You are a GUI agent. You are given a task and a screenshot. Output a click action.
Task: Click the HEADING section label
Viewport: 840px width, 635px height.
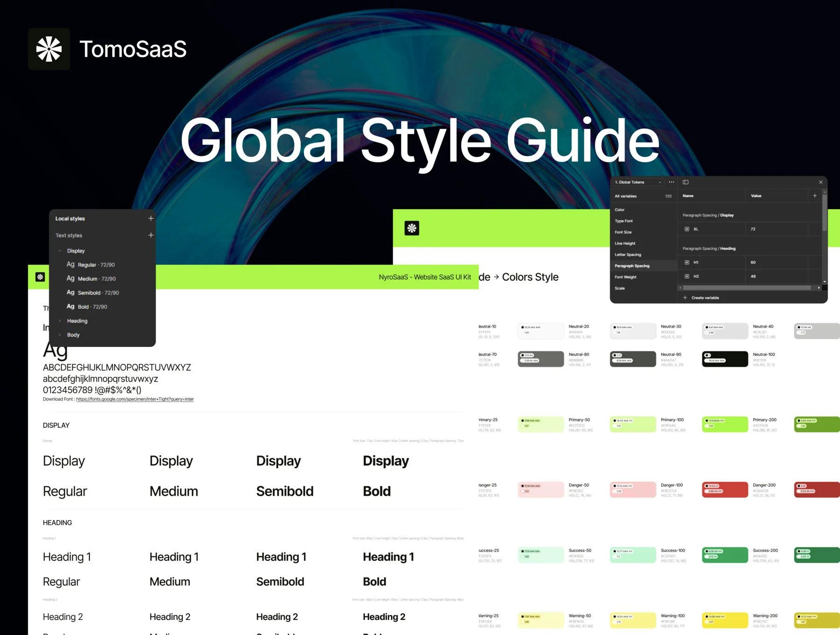(x=57, y=522)
